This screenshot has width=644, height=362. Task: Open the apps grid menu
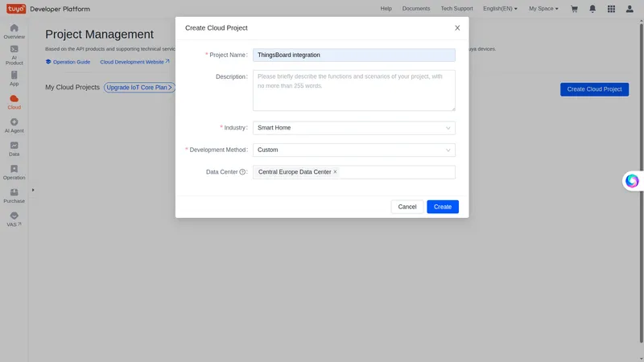click(x=611, y=9)
